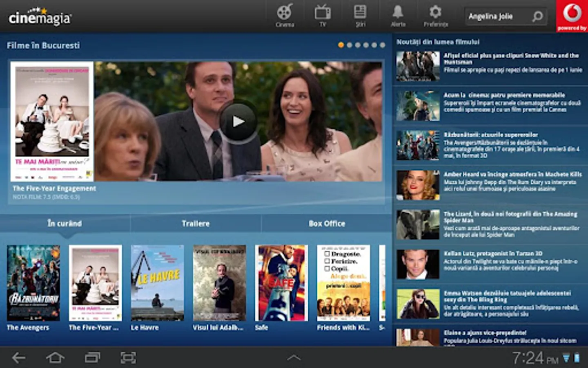Switch to the Trailere tab
The width and height of the screenshot is (588, 368).
196,224
